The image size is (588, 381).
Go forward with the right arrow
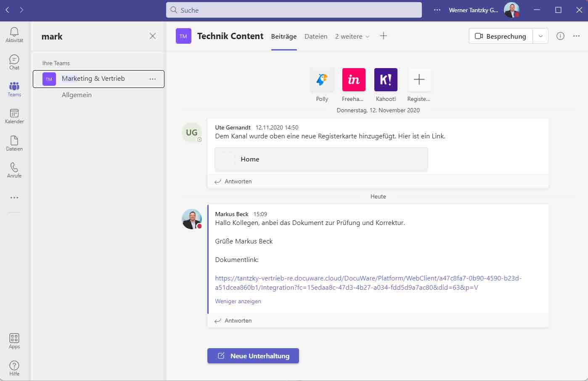(21, 10)
